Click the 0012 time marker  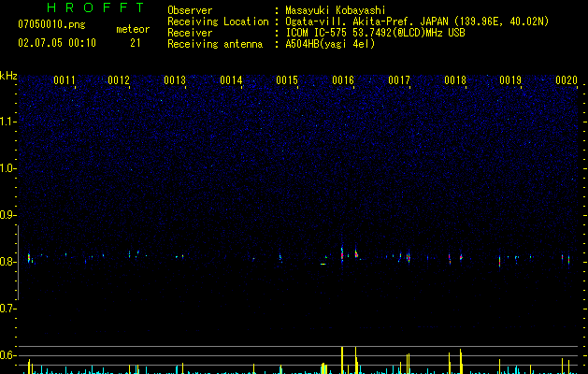click(x=119, y=80)
